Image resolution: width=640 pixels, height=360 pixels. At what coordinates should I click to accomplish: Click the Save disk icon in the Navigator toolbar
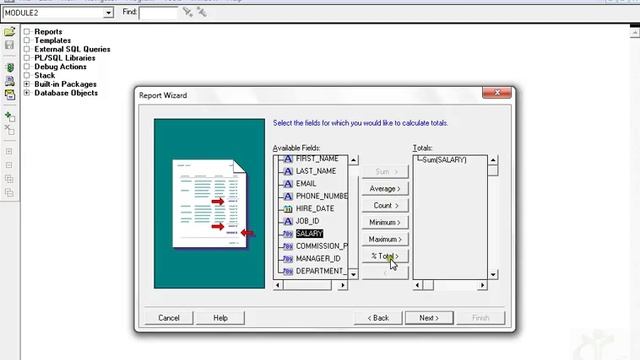click(x=9, y=45)
